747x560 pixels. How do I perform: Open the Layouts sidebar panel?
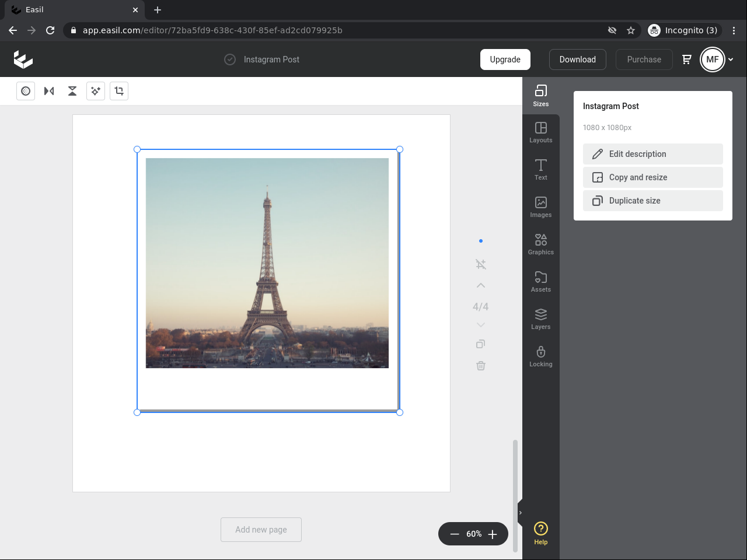(x=541, y=132)
